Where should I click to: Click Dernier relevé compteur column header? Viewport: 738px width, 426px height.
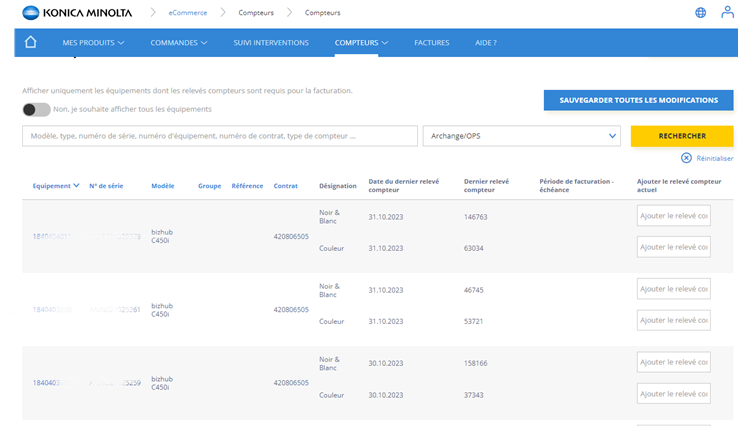coord(486,185)
